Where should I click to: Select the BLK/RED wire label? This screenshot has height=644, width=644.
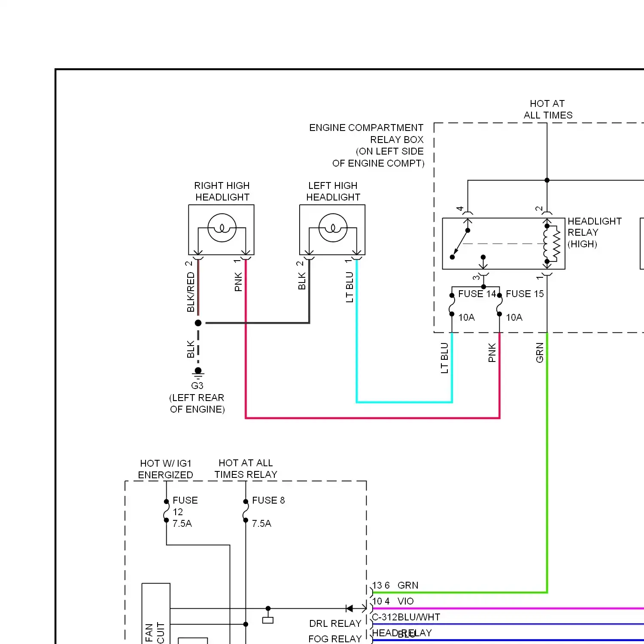coord(191,292)
